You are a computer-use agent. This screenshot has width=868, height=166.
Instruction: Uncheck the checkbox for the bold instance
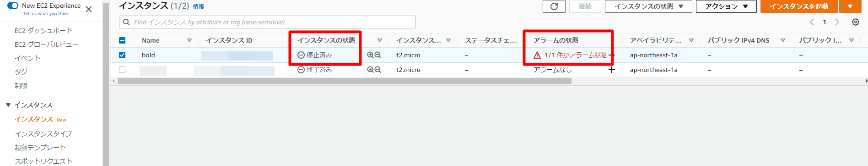[x=122, y=55]
